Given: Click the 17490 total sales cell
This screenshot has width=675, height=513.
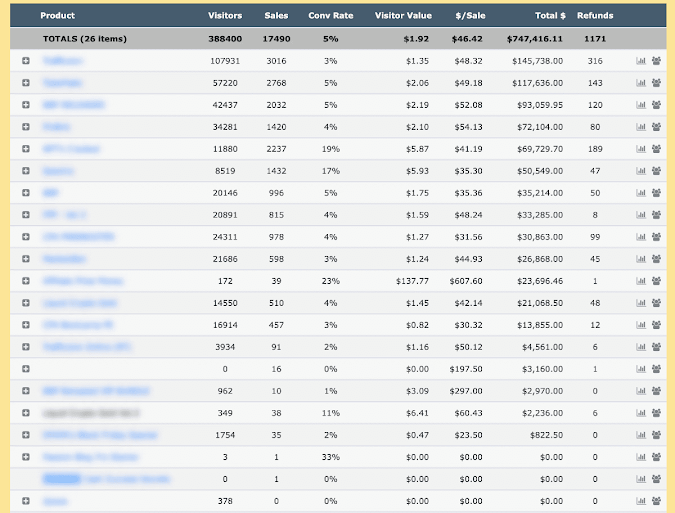Looking at the screenshot, I should [276, 39].
